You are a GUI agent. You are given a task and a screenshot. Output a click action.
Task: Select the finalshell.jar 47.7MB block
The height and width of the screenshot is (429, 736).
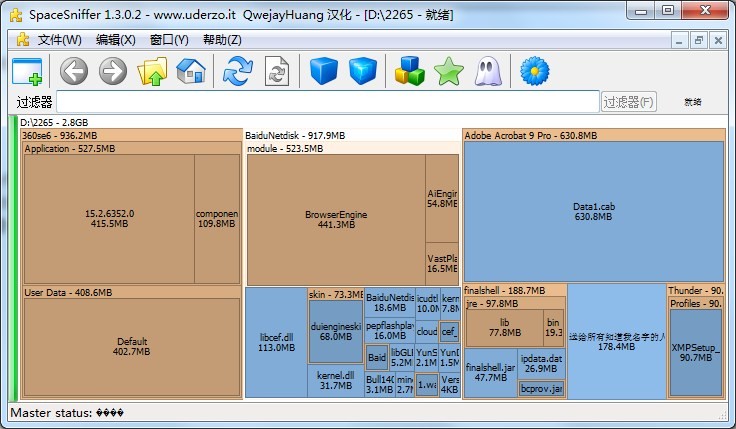click(491, 372)
